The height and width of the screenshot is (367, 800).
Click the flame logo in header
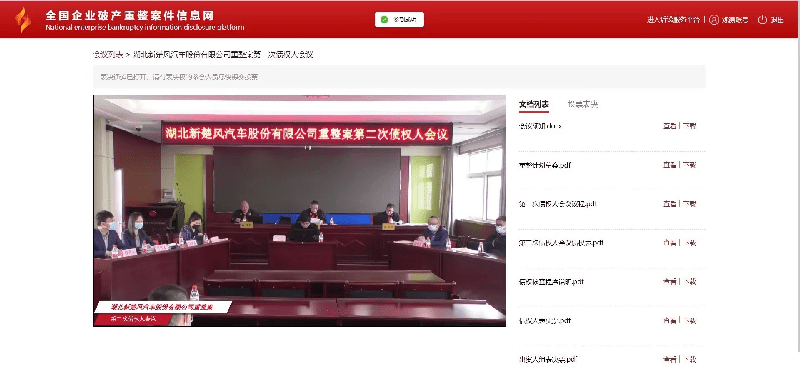point(23,20)
